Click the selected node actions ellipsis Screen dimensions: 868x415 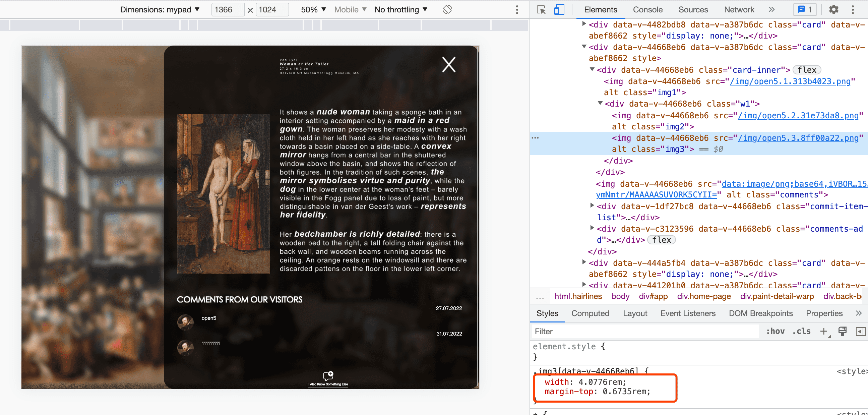pos(535,138)
